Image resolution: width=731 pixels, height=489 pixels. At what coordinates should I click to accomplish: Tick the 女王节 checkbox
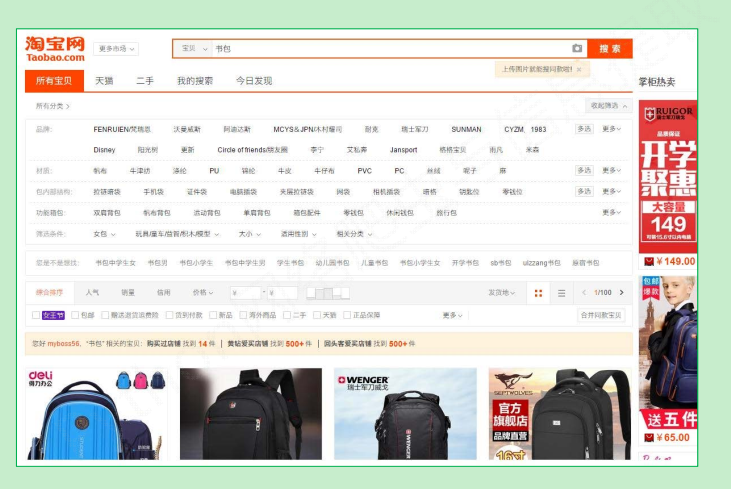pyautogui.click(x=36, y=315)
